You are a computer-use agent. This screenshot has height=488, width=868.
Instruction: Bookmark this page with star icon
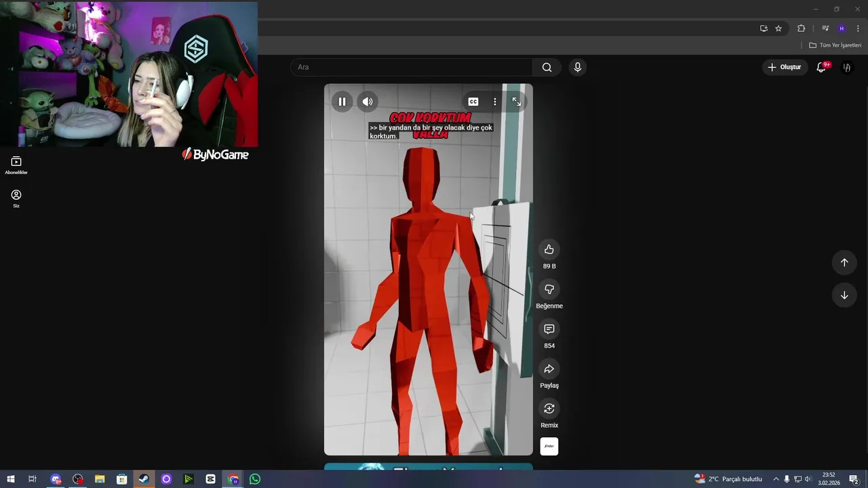point(778,28)
